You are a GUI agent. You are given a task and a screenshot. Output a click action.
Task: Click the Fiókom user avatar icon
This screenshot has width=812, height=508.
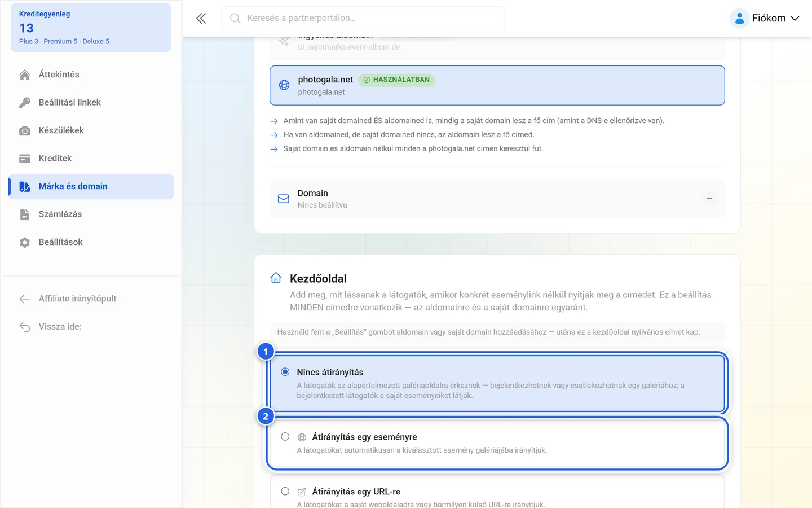[x=739, y=18]
